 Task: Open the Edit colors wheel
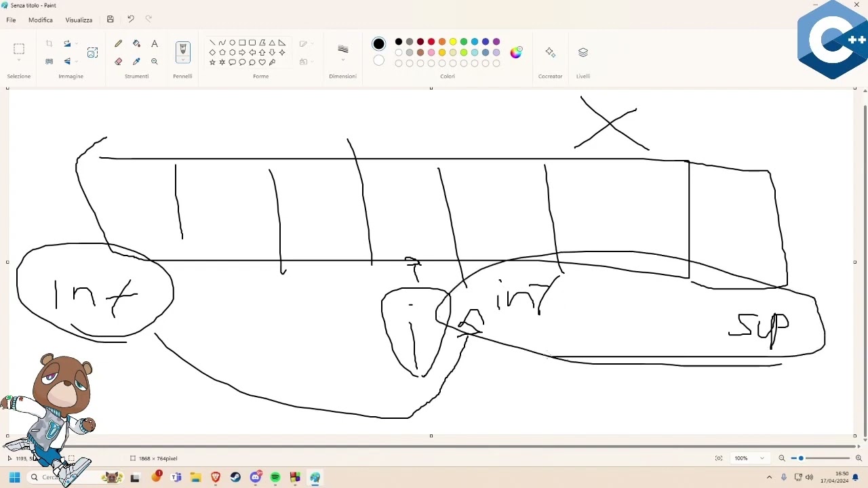[x=516, y=52]
